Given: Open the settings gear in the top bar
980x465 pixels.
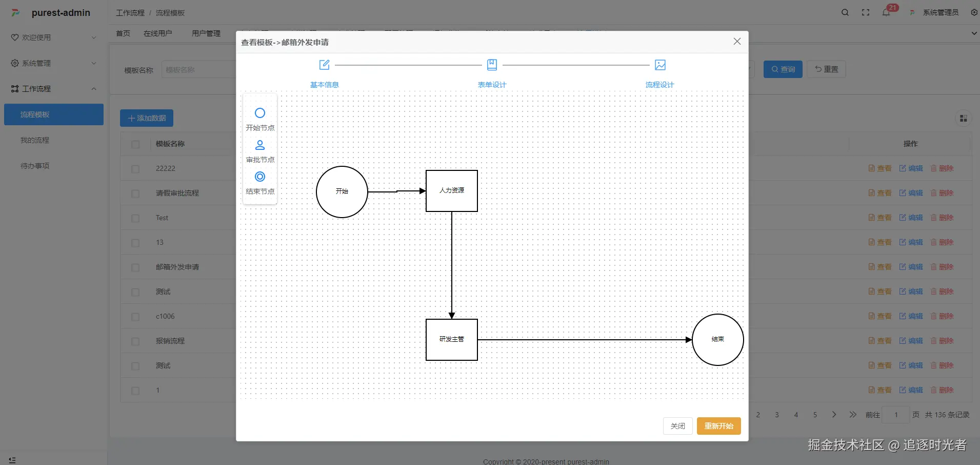Looking at the screenshot, I should click(974, 12).
